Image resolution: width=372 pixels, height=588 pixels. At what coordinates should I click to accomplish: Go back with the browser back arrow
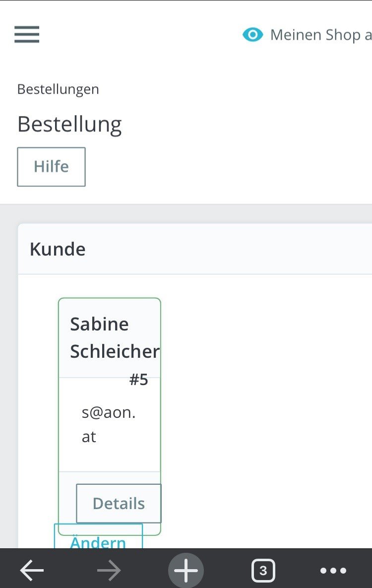click(x=32, y=571)
